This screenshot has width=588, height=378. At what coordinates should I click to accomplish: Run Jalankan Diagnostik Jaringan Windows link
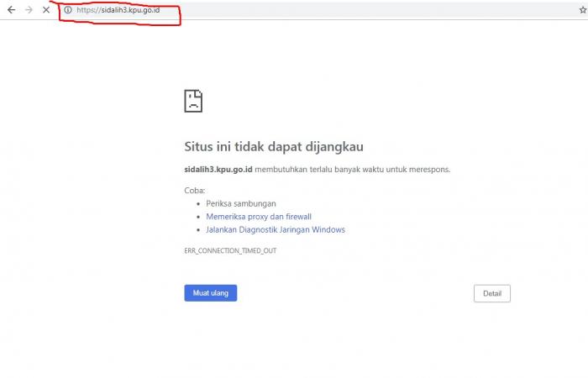(276, 229)
